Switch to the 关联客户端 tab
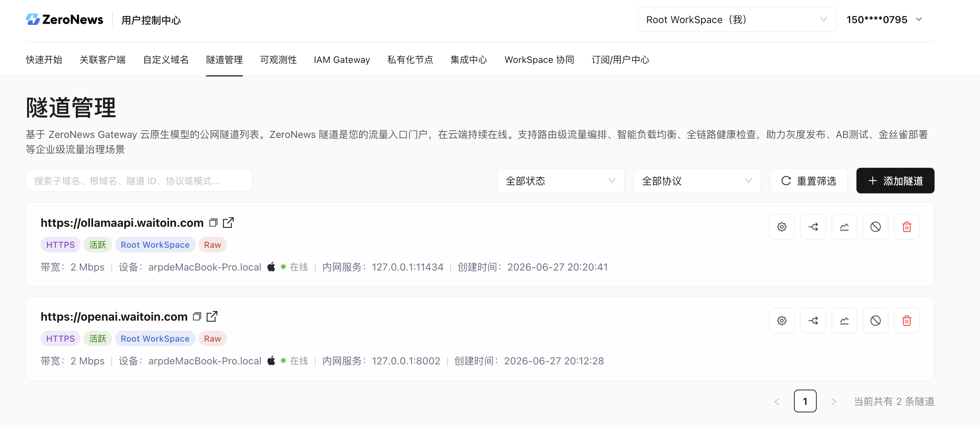This screenshot has height=428, width=980. tap(102, 60)
